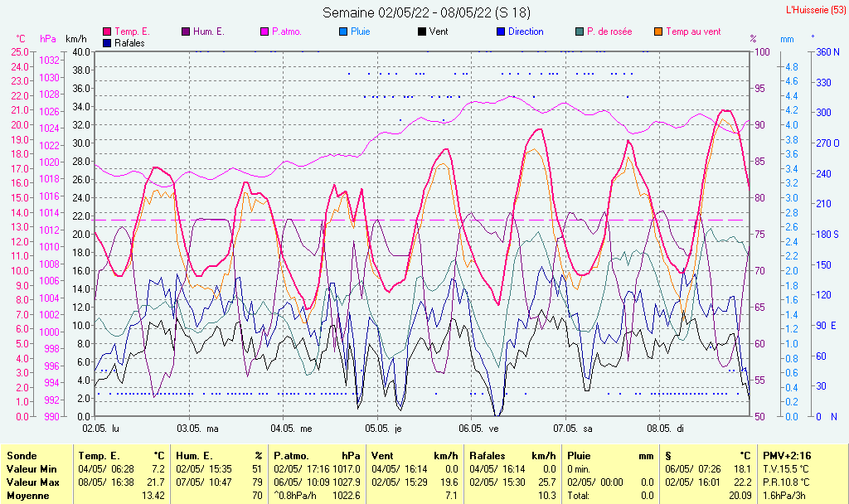Click the timestamp '02/05/ 16:01'
This screenshot has height=504, width=849.
pyautogui.click(x=692, y=482)
